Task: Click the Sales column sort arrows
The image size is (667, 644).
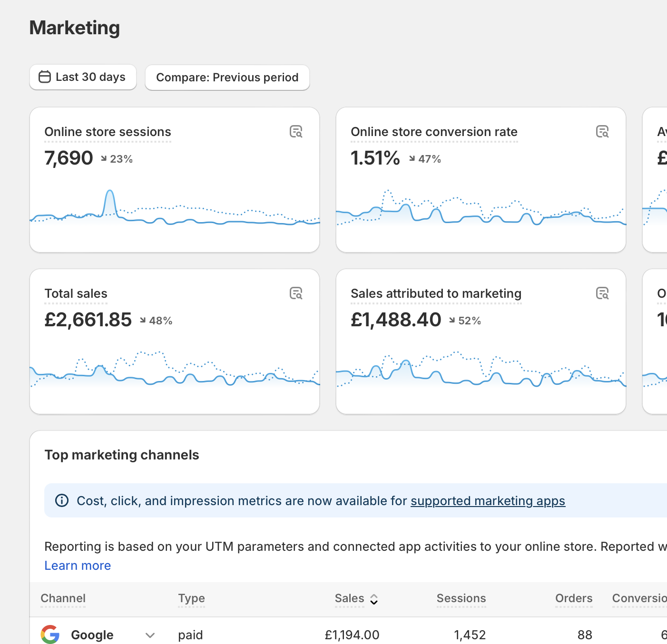Action: [374, 599]
